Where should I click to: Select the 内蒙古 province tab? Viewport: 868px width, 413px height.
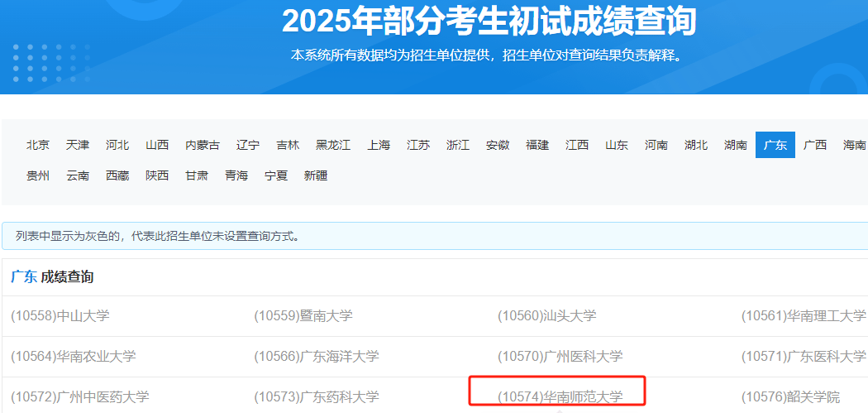[203, 145]
